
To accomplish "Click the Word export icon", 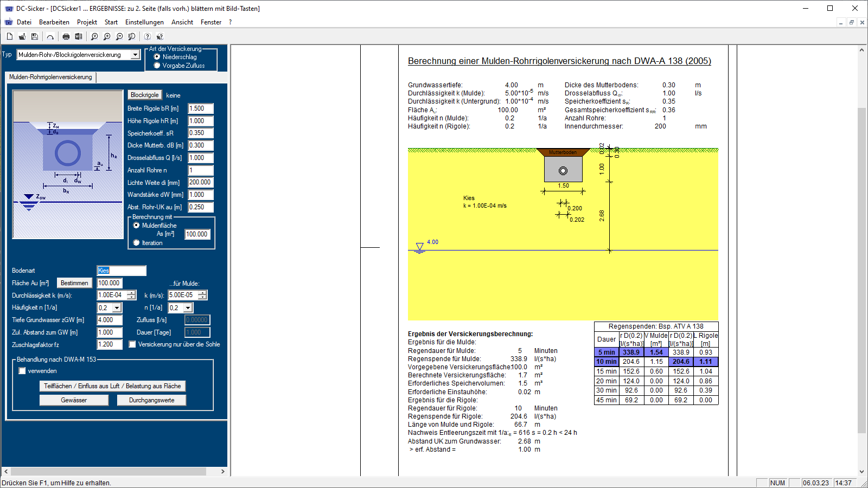I will [x=79, y=36].
